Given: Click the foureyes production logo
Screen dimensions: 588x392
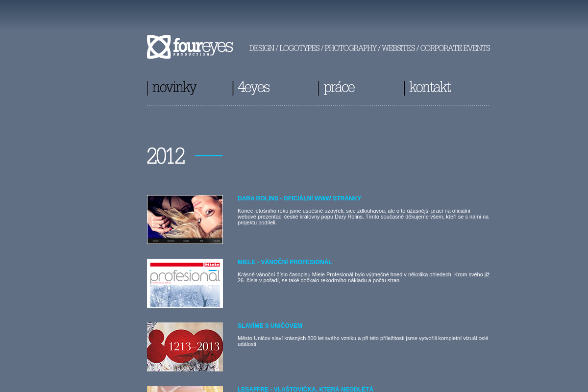Looking at the screenshot, I should [190, 47].
